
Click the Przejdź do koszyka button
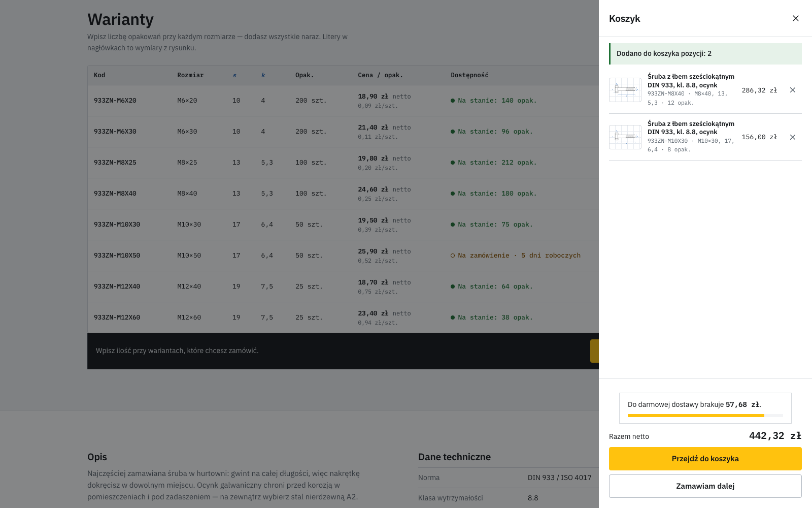tap(705, 459)
